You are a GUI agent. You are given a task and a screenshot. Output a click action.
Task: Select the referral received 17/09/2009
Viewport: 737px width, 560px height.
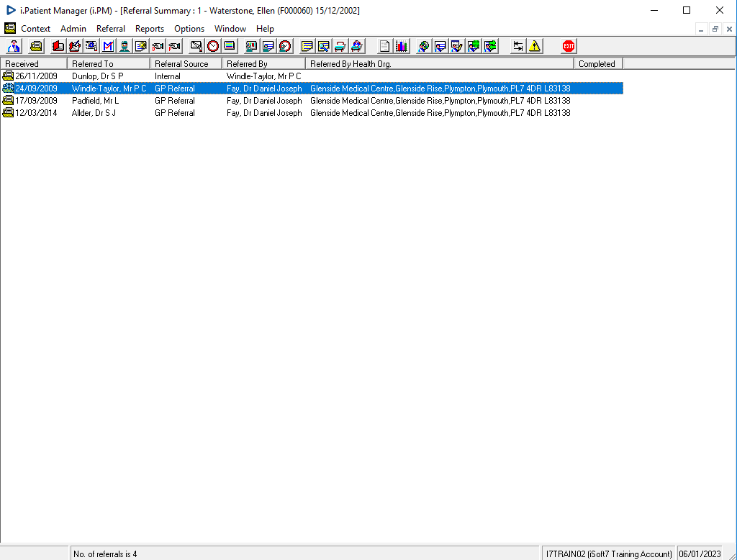point(312,101)
